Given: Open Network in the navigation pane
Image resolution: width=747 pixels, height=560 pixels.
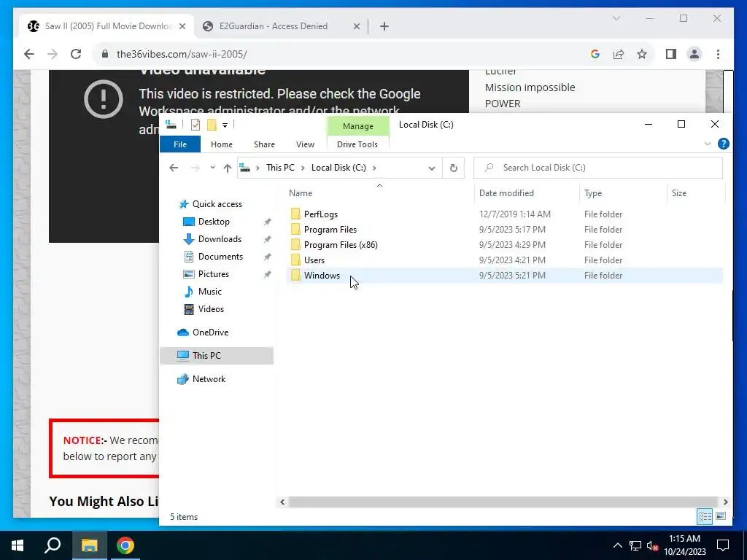Looking at the screenshot, I should [x=209, y=379].
